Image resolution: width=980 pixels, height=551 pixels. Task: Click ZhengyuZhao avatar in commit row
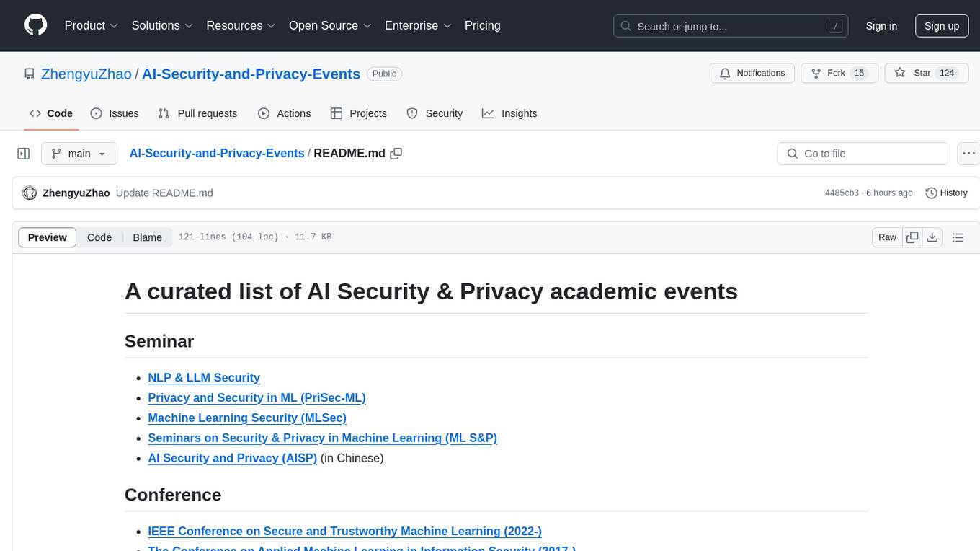(30, 193)
